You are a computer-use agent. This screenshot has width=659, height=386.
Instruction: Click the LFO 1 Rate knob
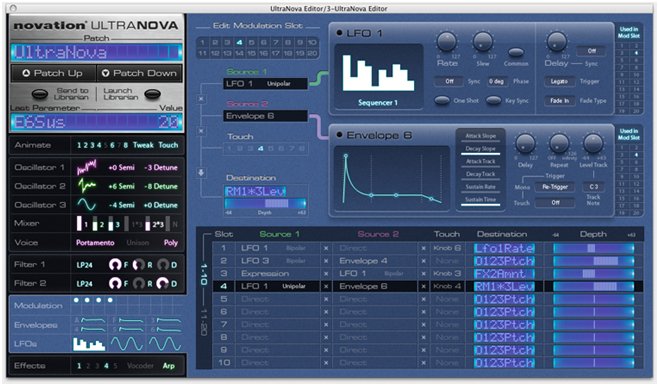coord(446,42)
